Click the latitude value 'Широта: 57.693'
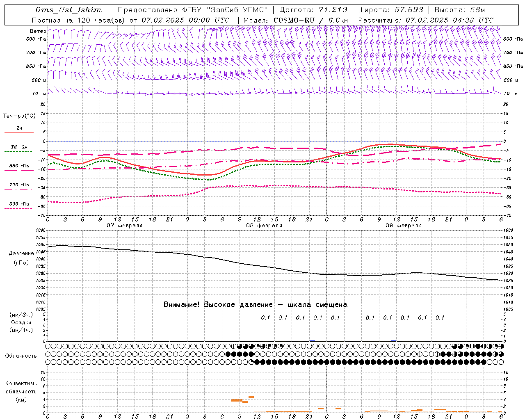The image size is (525, 420). pyautogui.click(x=390, y=10)
